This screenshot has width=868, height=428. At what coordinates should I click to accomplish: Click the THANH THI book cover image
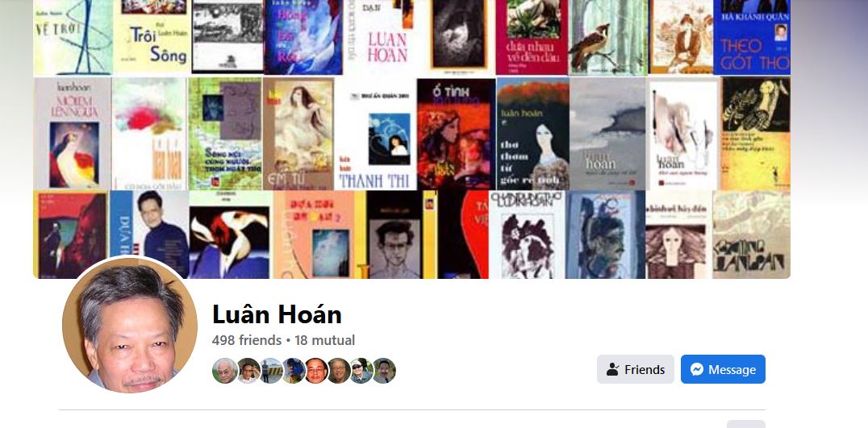click(x=375, y=134)
